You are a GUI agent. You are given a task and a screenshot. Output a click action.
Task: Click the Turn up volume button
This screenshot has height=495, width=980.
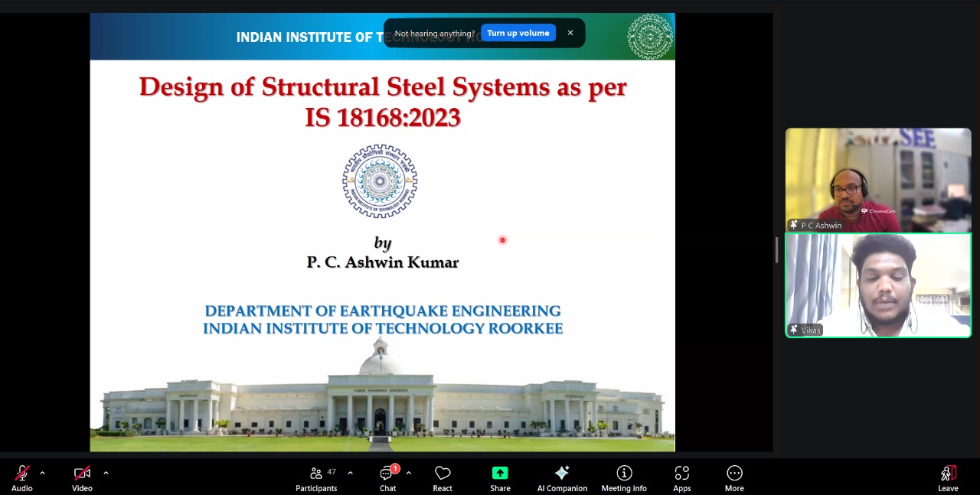click(x=518, y=33)
